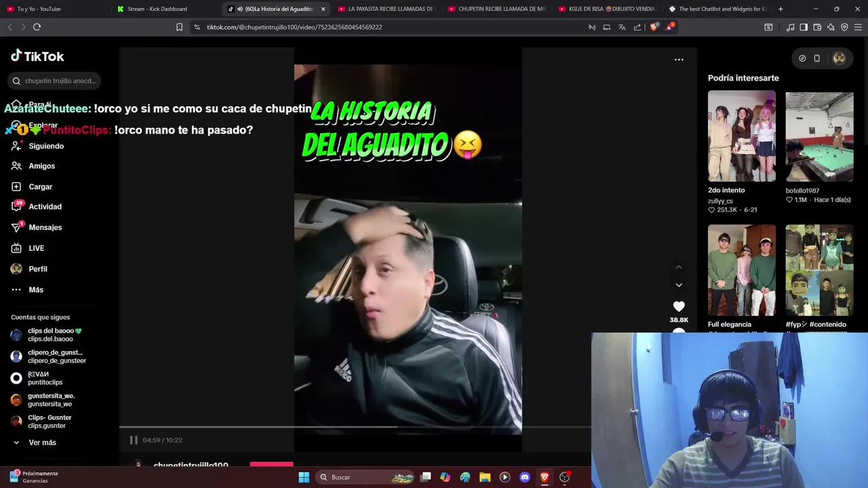
Task: Open the profile avatar menu in the header
Action: tap(840, 58)
